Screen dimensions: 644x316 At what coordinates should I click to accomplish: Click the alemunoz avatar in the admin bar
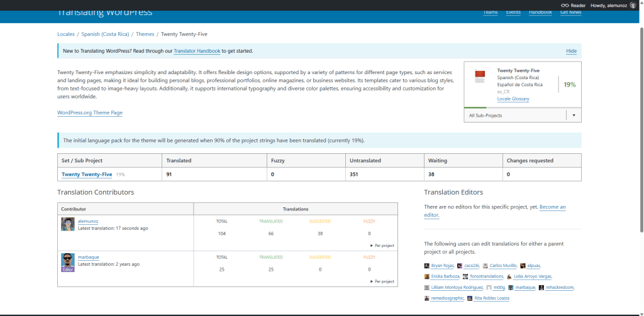click(x=633, y=5)
